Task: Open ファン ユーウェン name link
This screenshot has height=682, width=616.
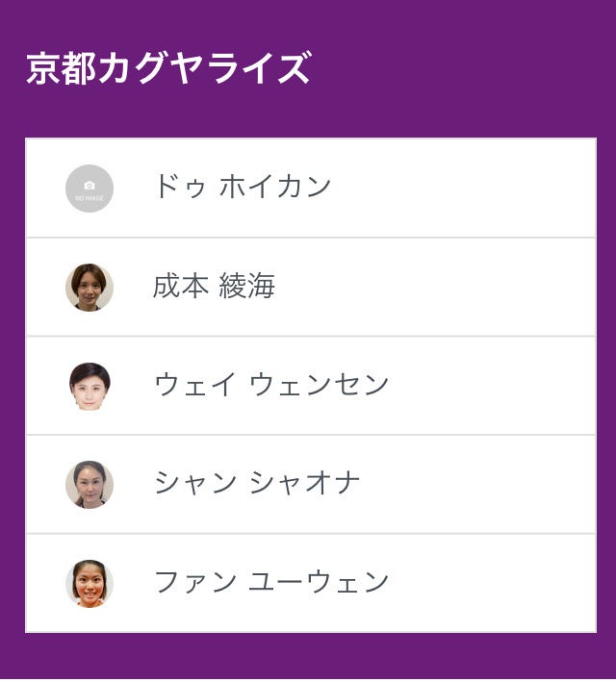Action: tap(271, 582)
